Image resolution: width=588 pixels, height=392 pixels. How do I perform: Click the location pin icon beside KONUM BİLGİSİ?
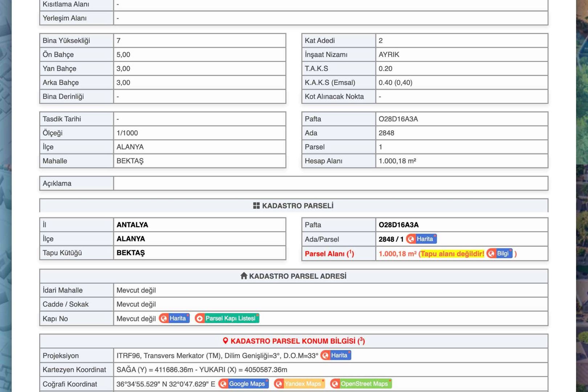pos(225,341)
